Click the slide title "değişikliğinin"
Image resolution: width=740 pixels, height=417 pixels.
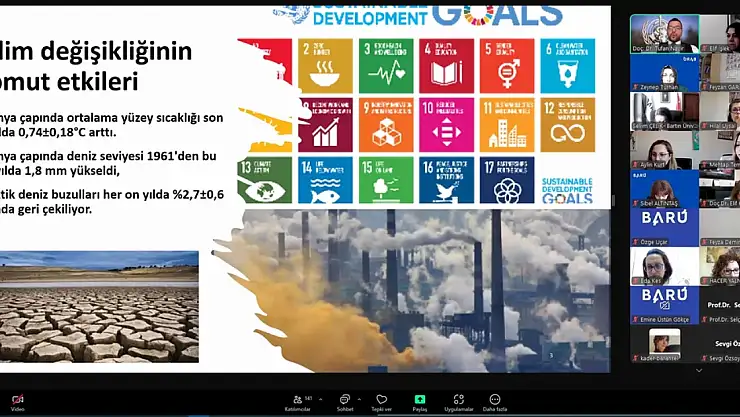(116, 52)
